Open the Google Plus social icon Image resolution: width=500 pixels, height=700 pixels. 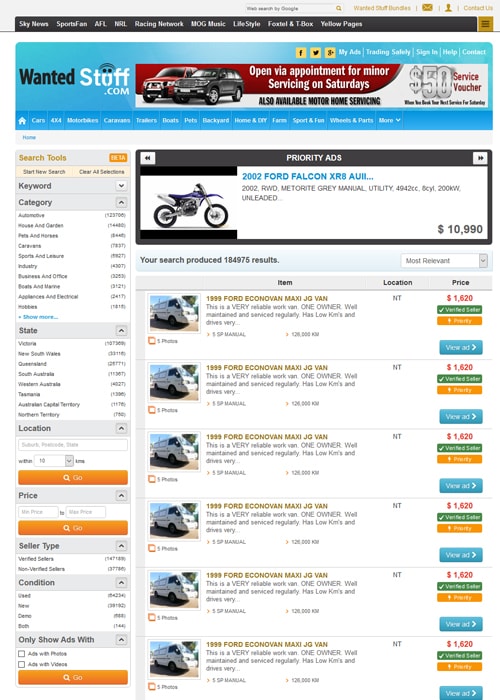[330, 53]
